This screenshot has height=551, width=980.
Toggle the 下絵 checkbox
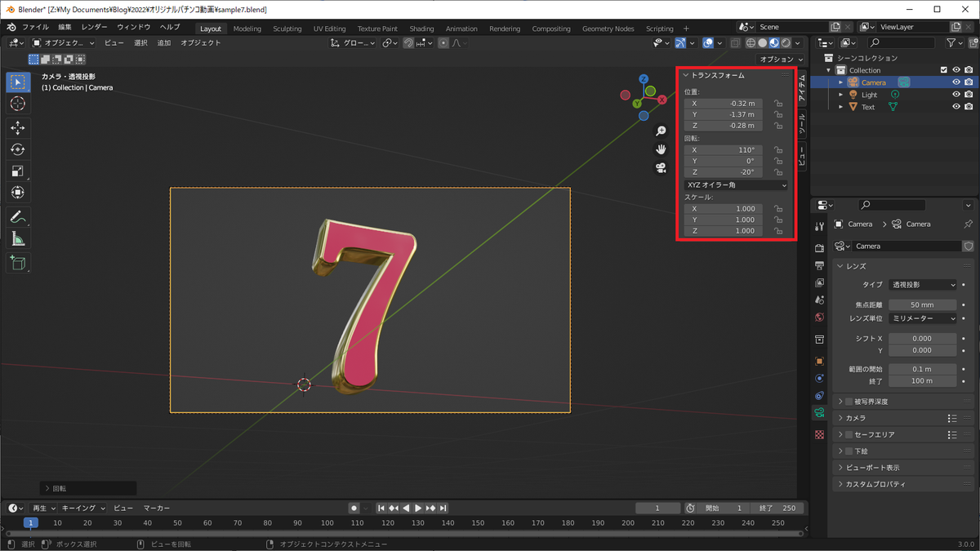point(849,451)
